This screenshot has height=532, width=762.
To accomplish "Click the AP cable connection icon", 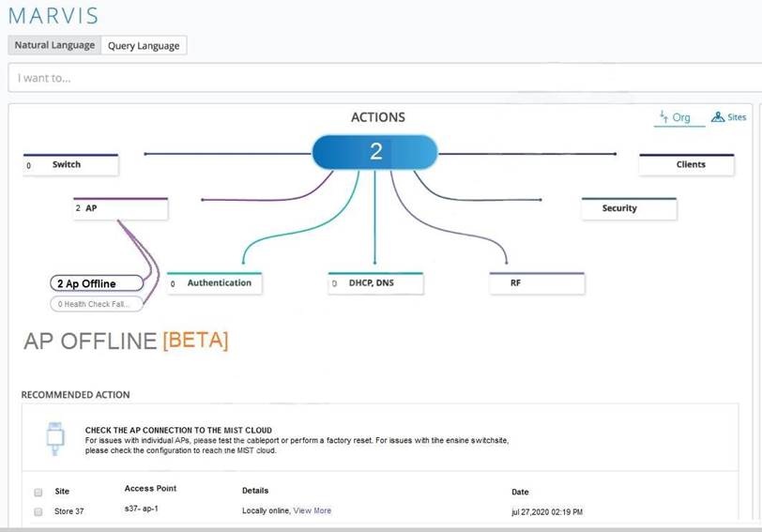I will [x=54, y=437].
